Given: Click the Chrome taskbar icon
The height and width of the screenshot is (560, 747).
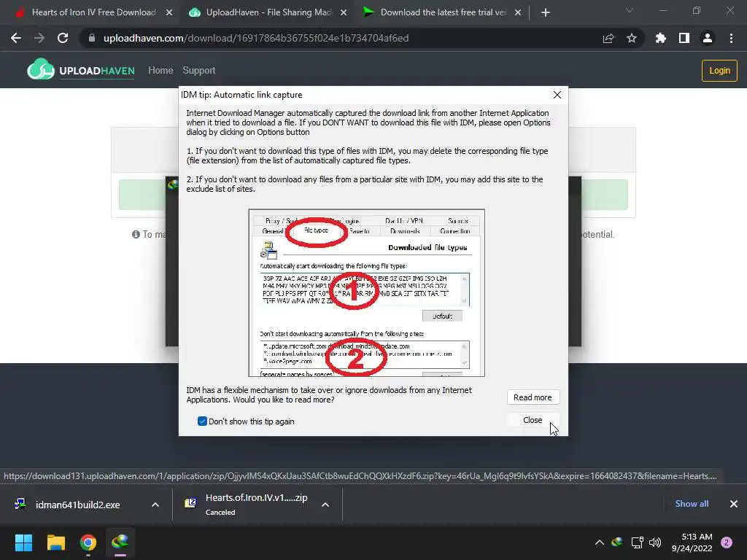Looking at the screenshot, I should tap(88, 542).
